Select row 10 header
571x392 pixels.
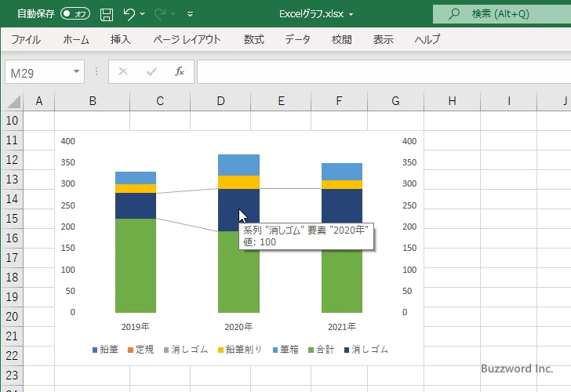(12, 121)
